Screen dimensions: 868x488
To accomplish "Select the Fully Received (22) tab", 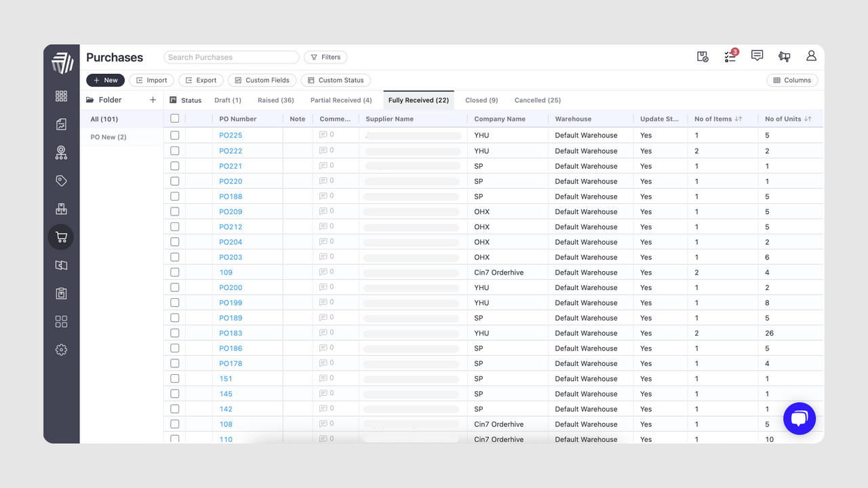I will click(x=418, y=100).
